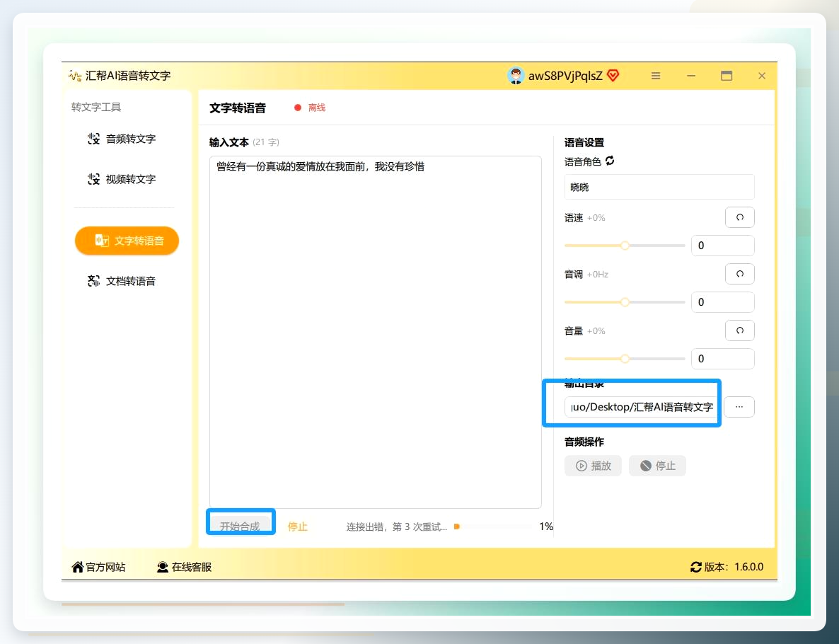Click the user avatar icon
This screenshot has width=839, height=644.
(x=515, y=76)
